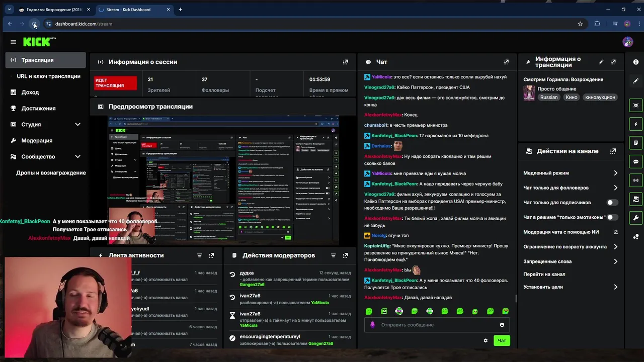This screenshot has height=362, width=644.
Task: Pop out the Действия модераторов panel
Action: [x=345, y=255]
